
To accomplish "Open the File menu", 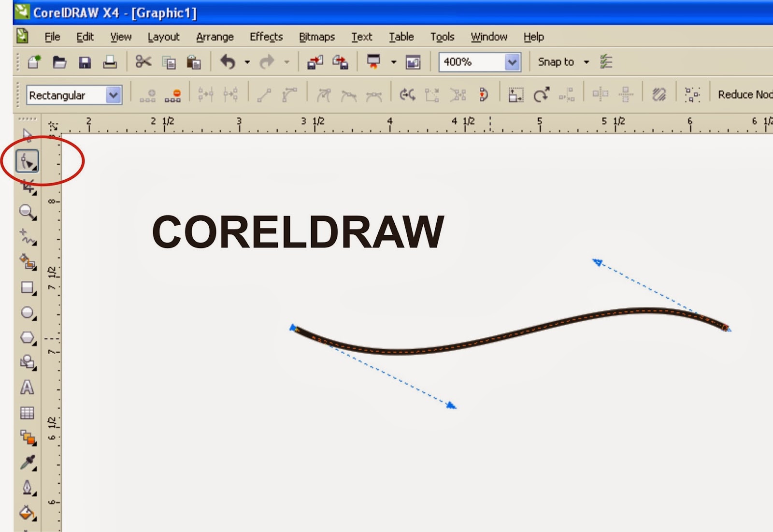I will pos(52,37).
